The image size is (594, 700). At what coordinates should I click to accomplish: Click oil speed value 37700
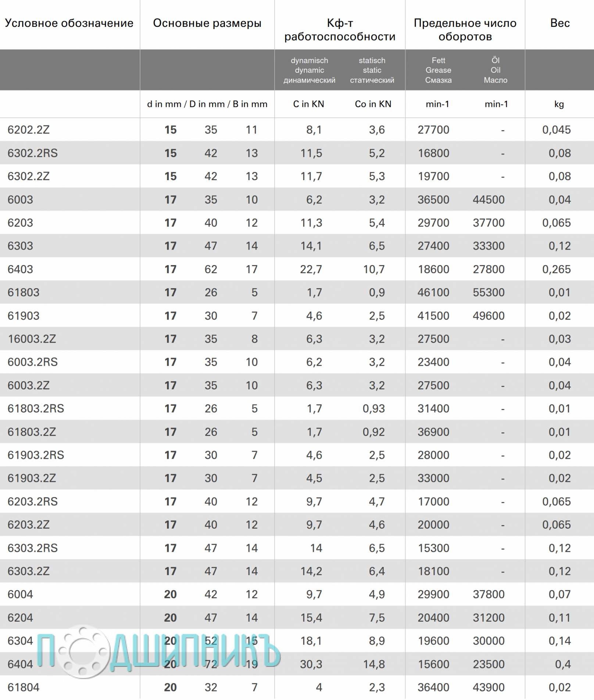[489, 223]
